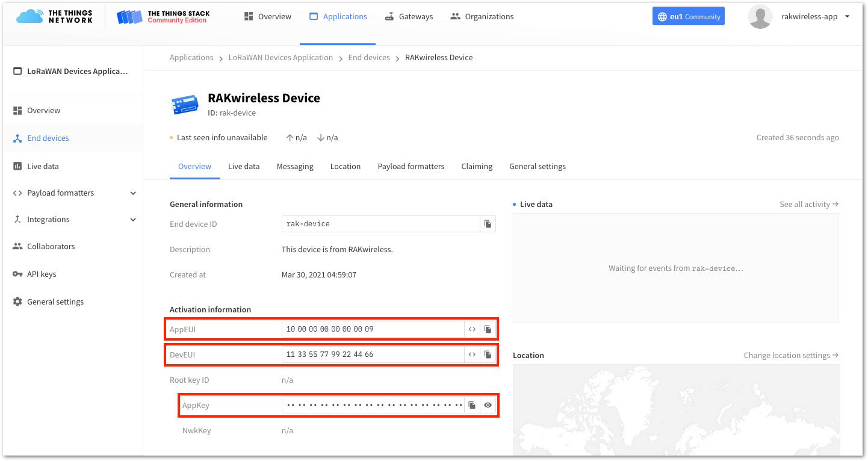Click LoRaWAN Devices Application breadcrumb link
This screenshot has width=868, height=461.
point(281,58)
